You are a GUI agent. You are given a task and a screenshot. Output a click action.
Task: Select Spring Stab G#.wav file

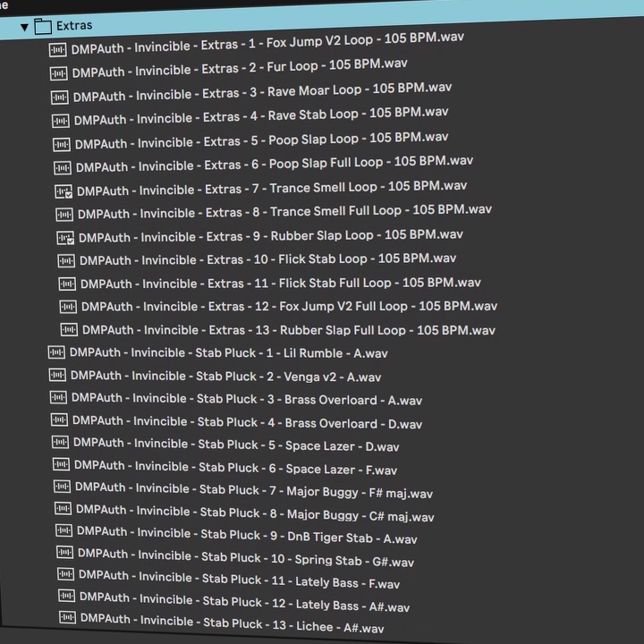pos(246,560)
